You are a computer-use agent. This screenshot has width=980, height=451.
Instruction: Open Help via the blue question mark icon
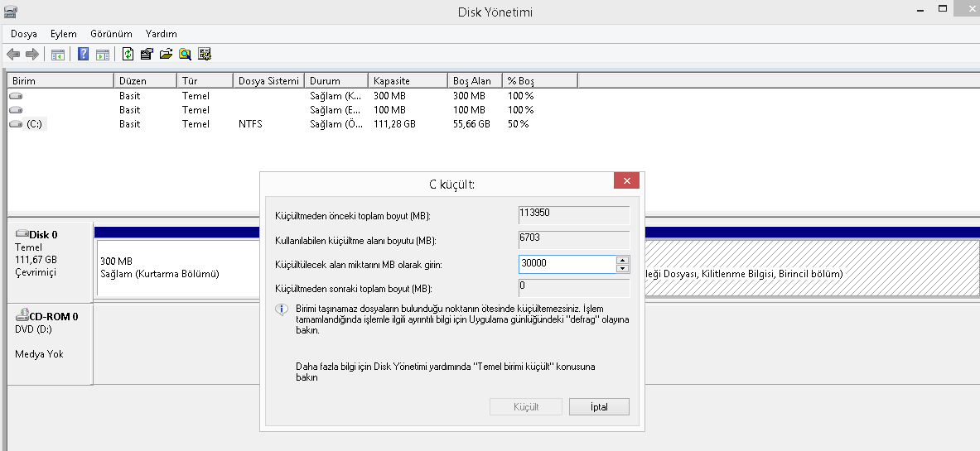click(x=84, y=54)
